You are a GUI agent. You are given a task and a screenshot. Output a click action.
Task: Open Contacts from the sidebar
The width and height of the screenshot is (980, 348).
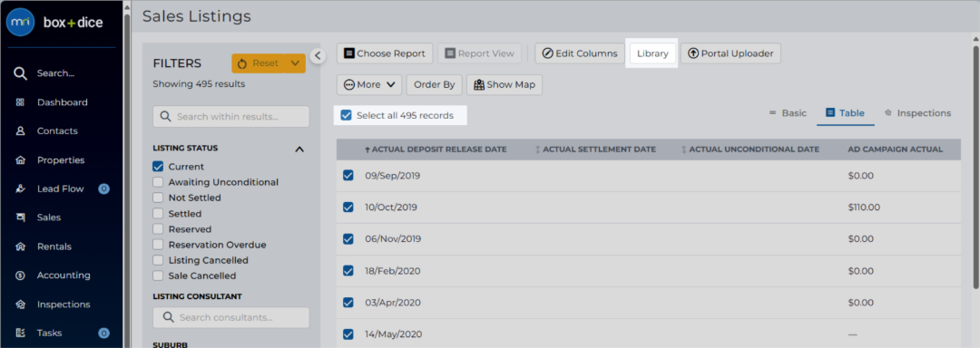point(57,131)
